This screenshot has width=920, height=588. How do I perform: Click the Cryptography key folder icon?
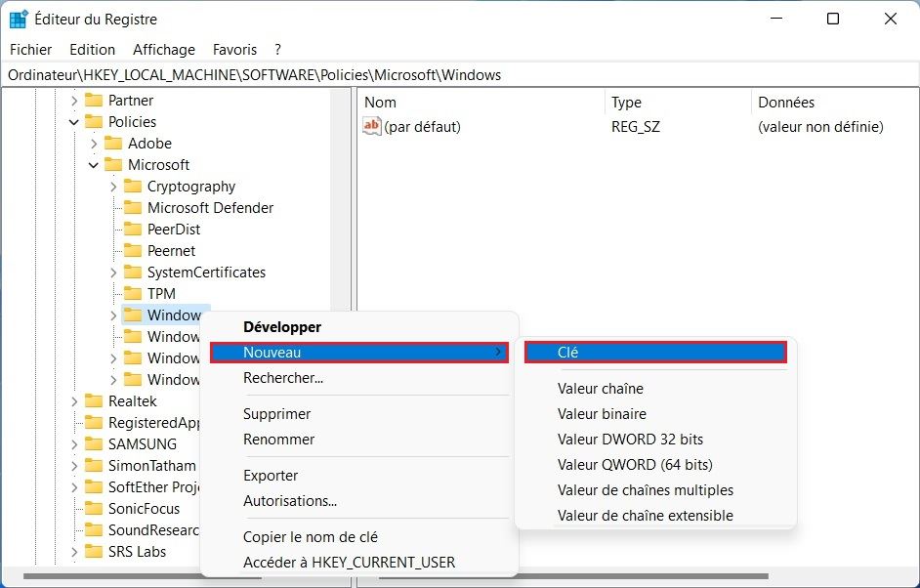(133, 186)
